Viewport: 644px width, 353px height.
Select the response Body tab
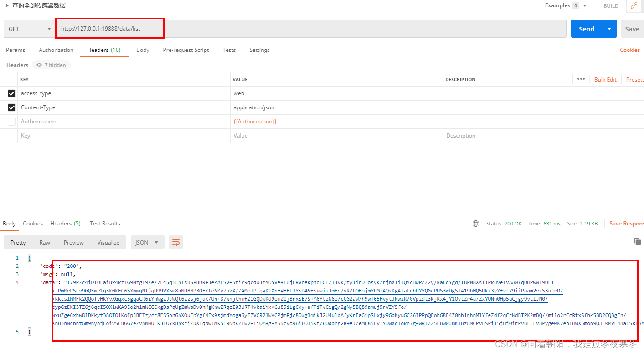[9, 224]
